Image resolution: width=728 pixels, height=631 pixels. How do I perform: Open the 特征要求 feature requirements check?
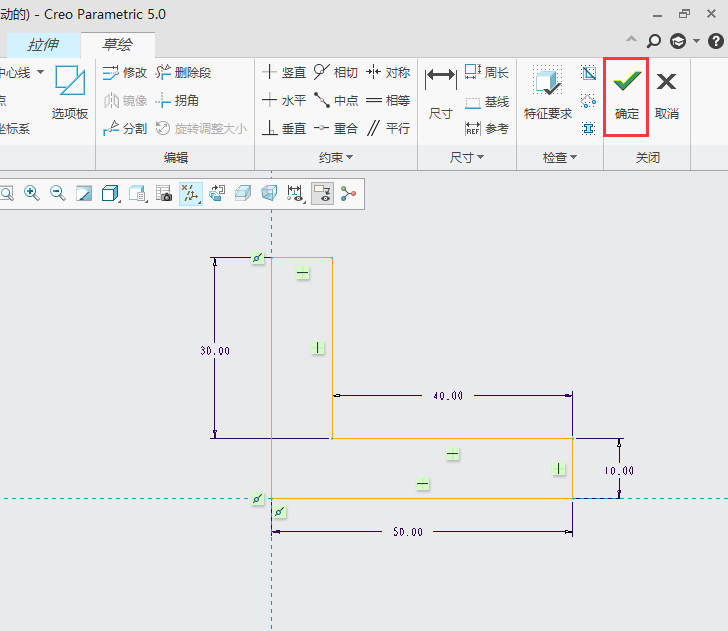click(548, 93)
